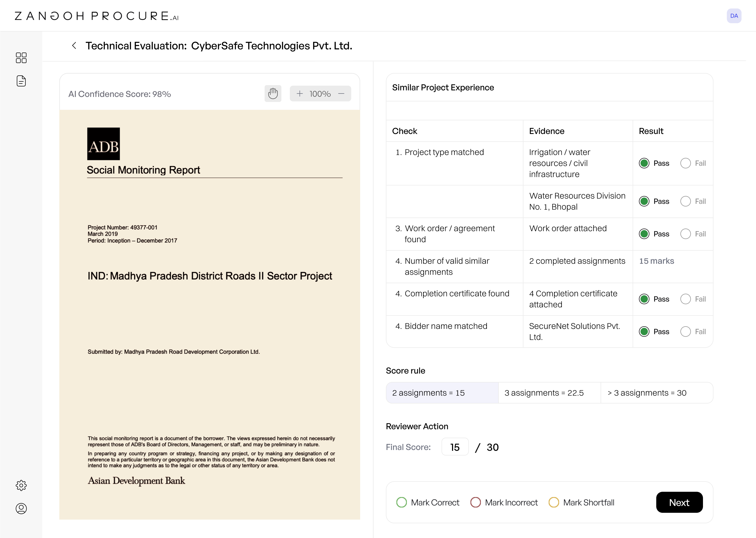Open the dashboard grid icon in sidebar
This screenshot has height=538, width=756.
(21, 58)
